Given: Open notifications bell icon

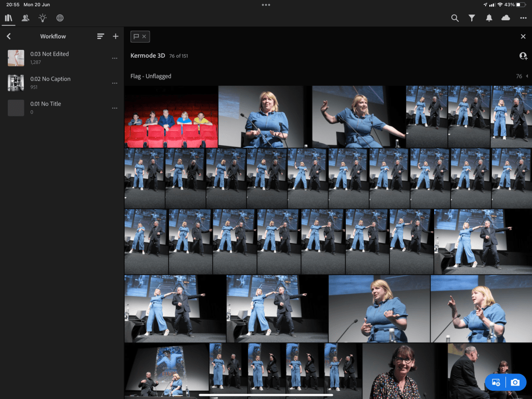Looking at the screenshot, I should (489, 18).
